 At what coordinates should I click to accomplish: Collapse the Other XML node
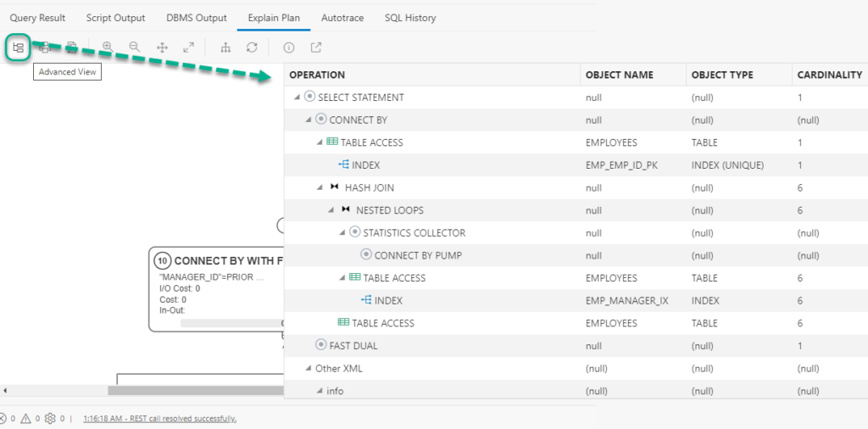[308, 369]
